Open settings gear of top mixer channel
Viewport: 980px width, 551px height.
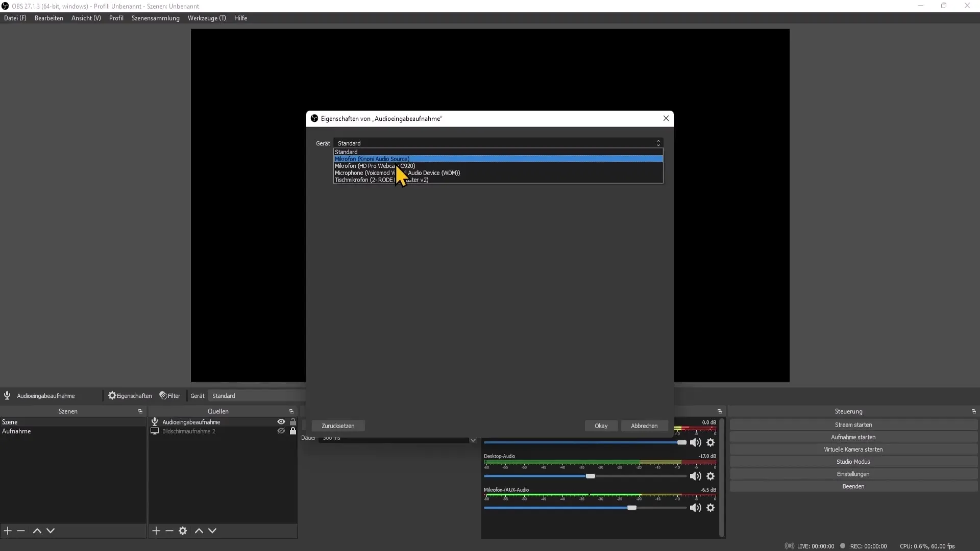710,442
